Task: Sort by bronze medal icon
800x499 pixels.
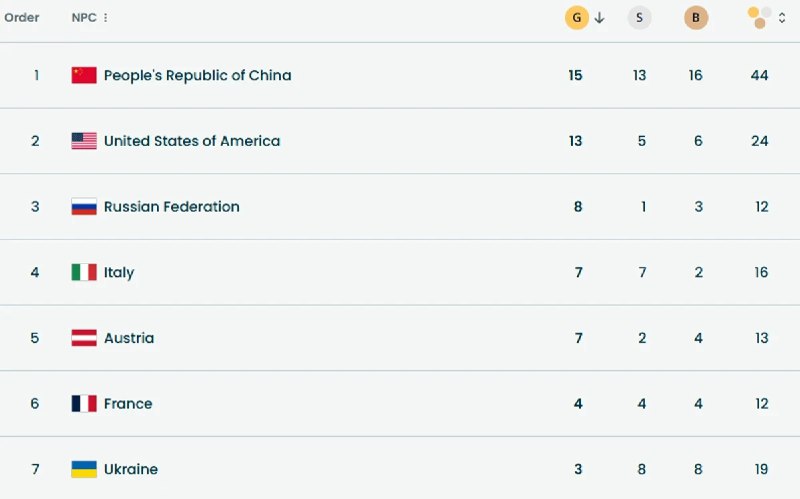Action: point(696,17)
